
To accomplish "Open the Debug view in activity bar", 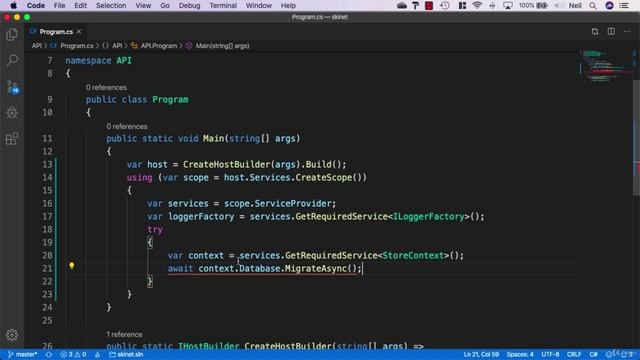I will pyautogui.click(x=12, y=112).
